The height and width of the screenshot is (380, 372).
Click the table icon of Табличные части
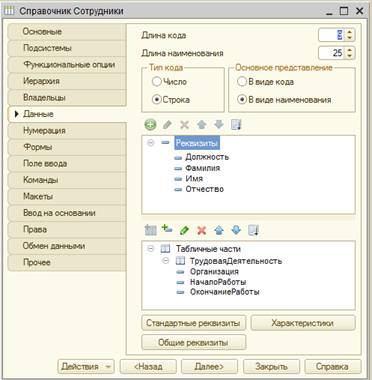(x=166, y=249)
